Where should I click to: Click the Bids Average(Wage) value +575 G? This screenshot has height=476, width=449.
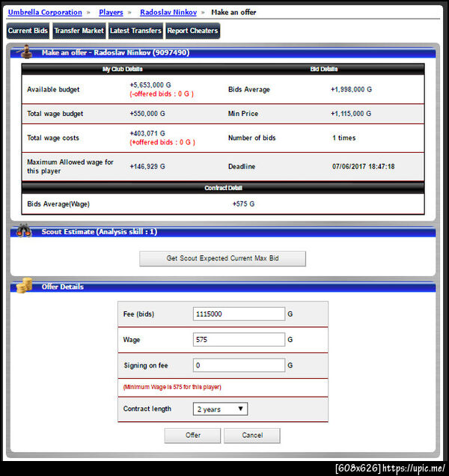[243, 204]
